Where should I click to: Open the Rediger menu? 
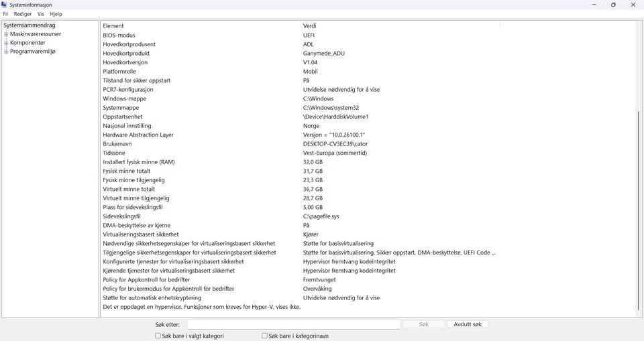[23, 14]
